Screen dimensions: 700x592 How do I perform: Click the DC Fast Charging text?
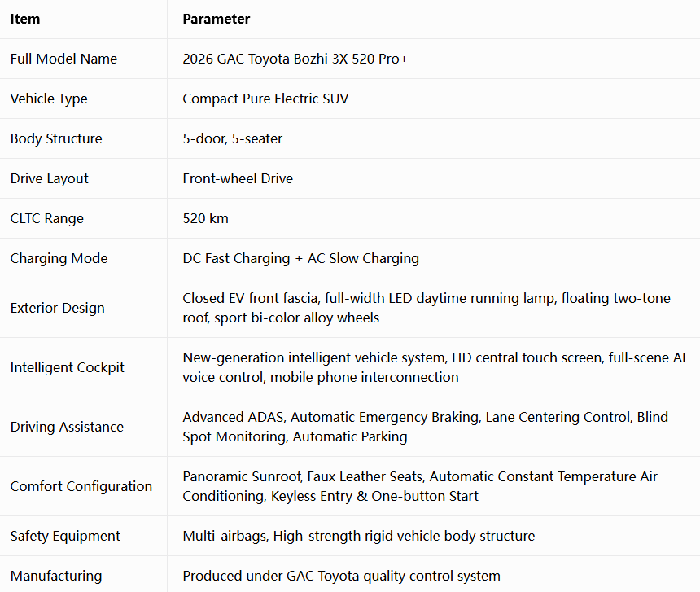(x=236, y=258)
